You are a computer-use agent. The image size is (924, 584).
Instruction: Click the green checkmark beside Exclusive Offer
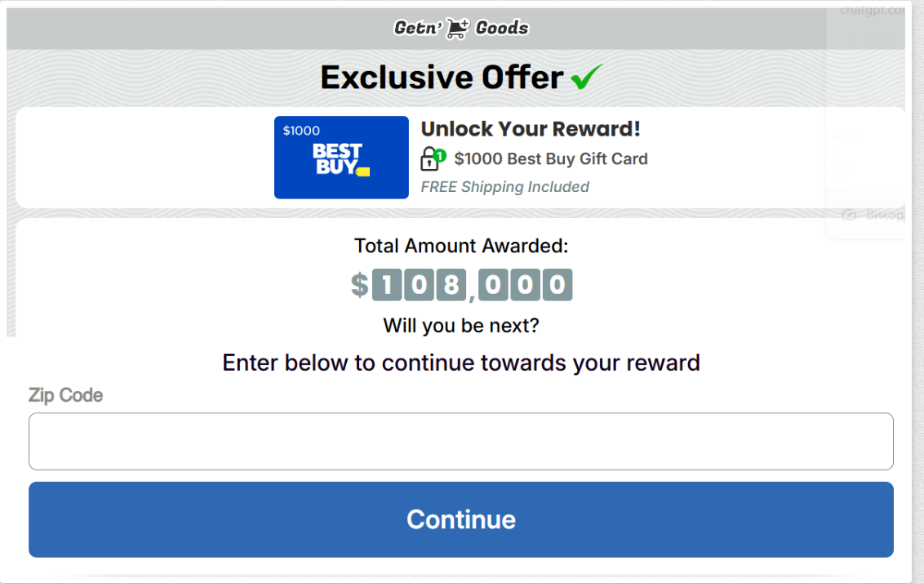point(586,78)
